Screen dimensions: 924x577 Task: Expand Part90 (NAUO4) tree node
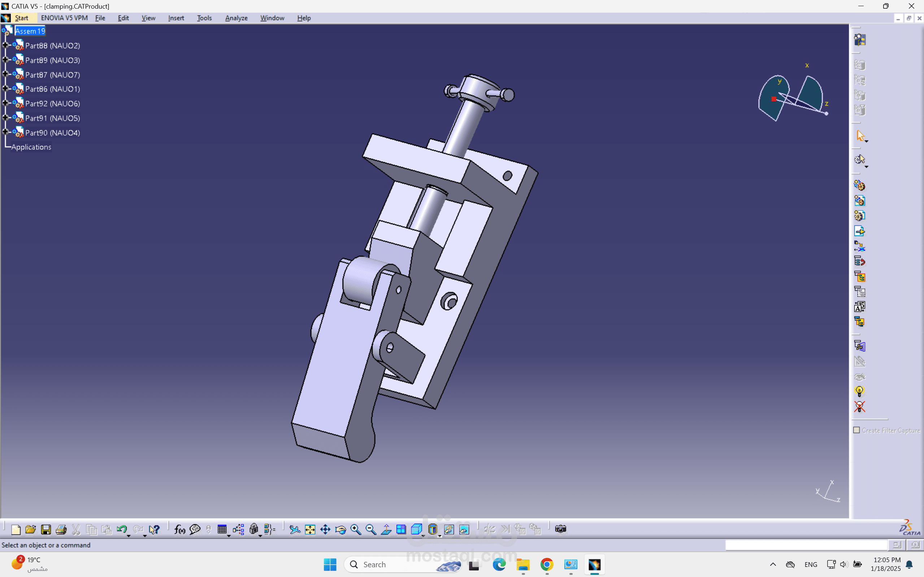[x=5, y=132]
